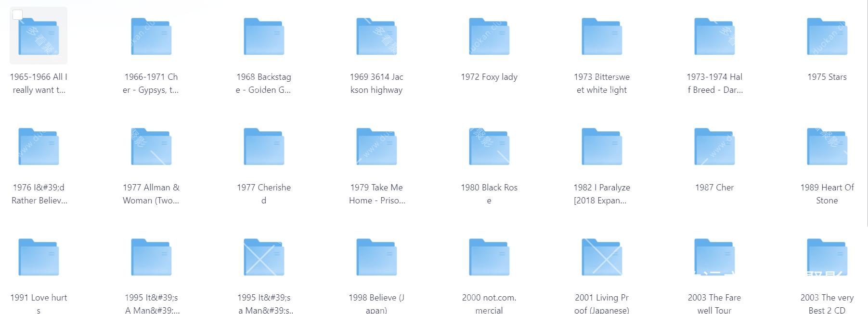Viewport: 868px width, 314px height.
Task: Open the 1965-1966 All I really want folder icon
Action: coord(39,37)
